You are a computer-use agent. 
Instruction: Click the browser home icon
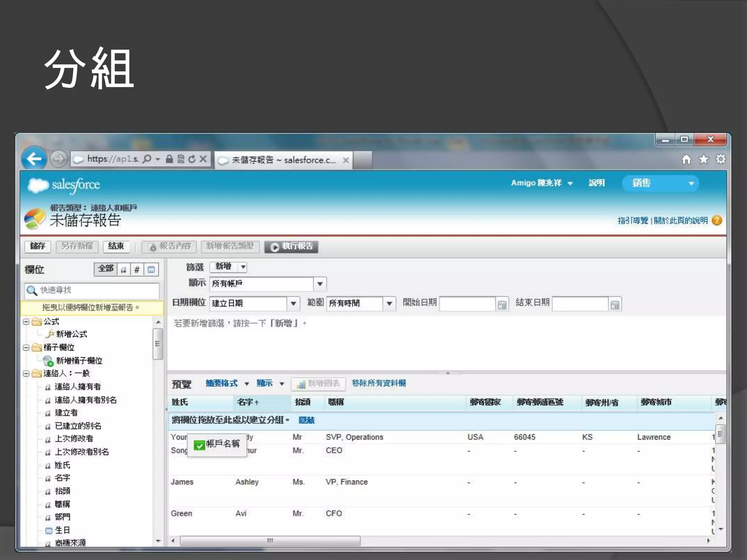pyautogui.click(x=686, y=159)
